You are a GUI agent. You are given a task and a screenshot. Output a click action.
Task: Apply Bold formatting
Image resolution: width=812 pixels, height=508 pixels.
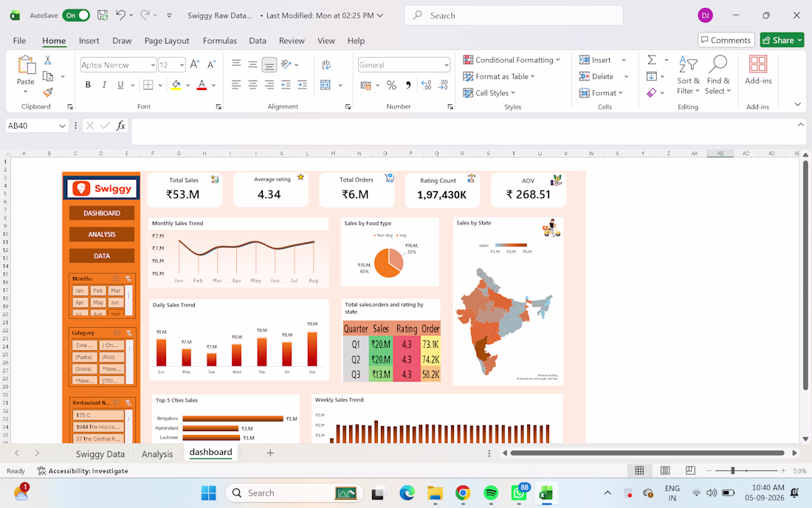(x=88, y=84)
